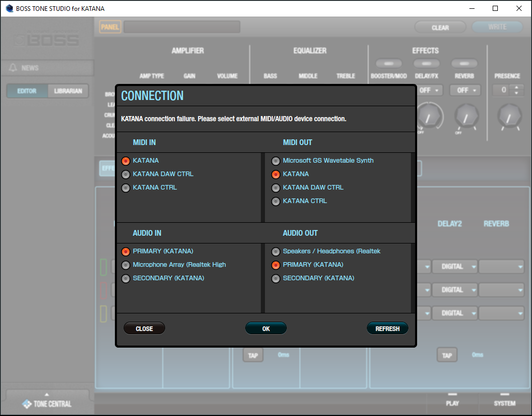
Task: Maximize the BOSS TONE STUDIO window
Action: pos(495,8)
